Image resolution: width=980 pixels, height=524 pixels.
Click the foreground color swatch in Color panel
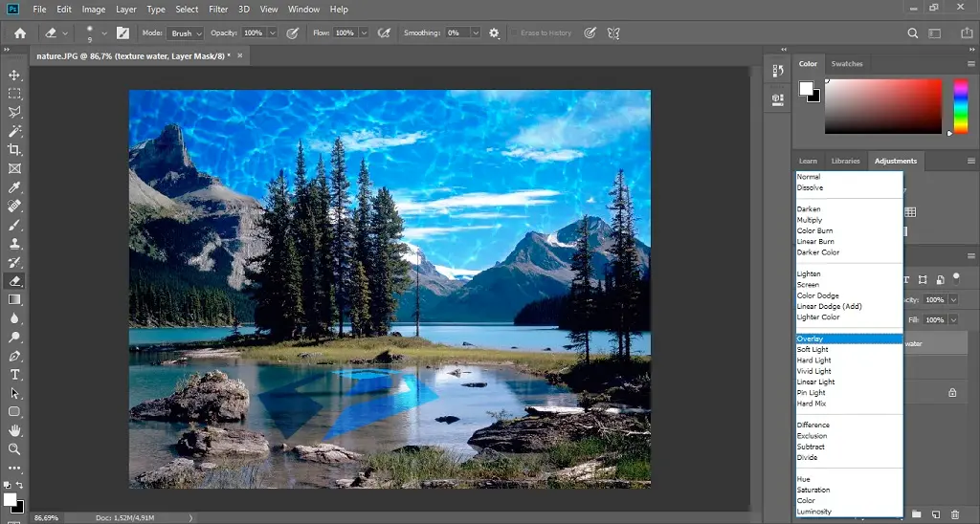point(806,88)
